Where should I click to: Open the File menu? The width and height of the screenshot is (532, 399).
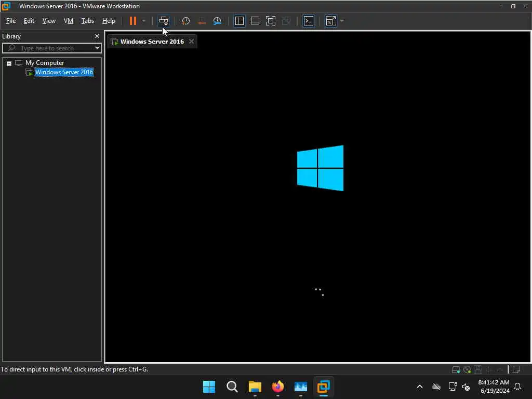click(11, 21)
